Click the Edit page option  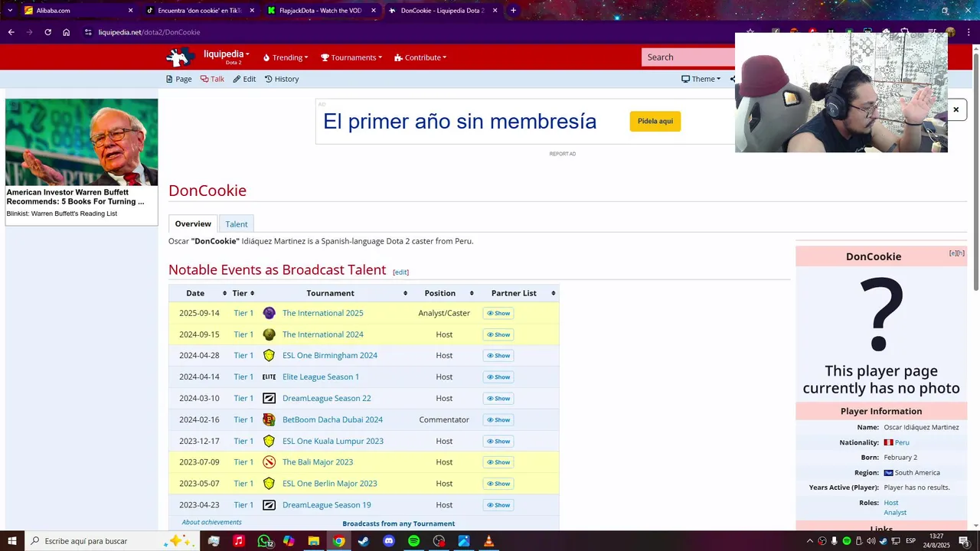tap(244, 79)
